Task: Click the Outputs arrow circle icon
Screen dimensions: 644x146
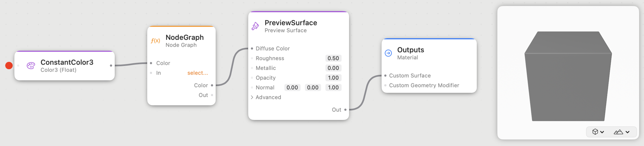Action: [388, 53]
